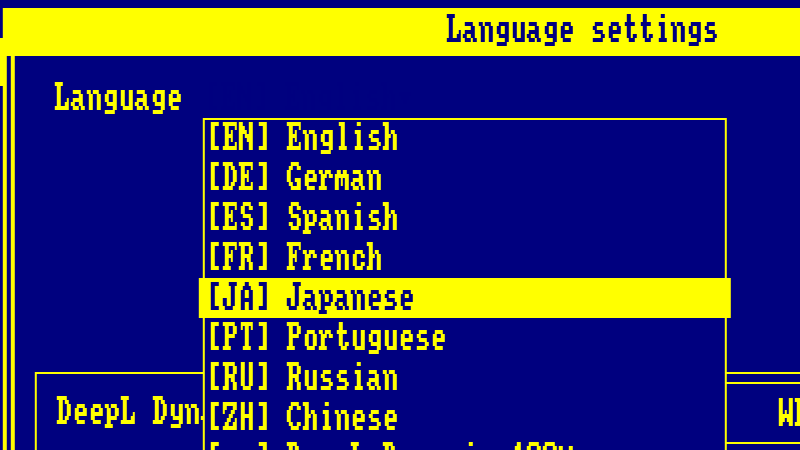Select Russian in the language list
The height and width of the screenshot is (450, 800).
pyautogui.click(x=342, y=377)
